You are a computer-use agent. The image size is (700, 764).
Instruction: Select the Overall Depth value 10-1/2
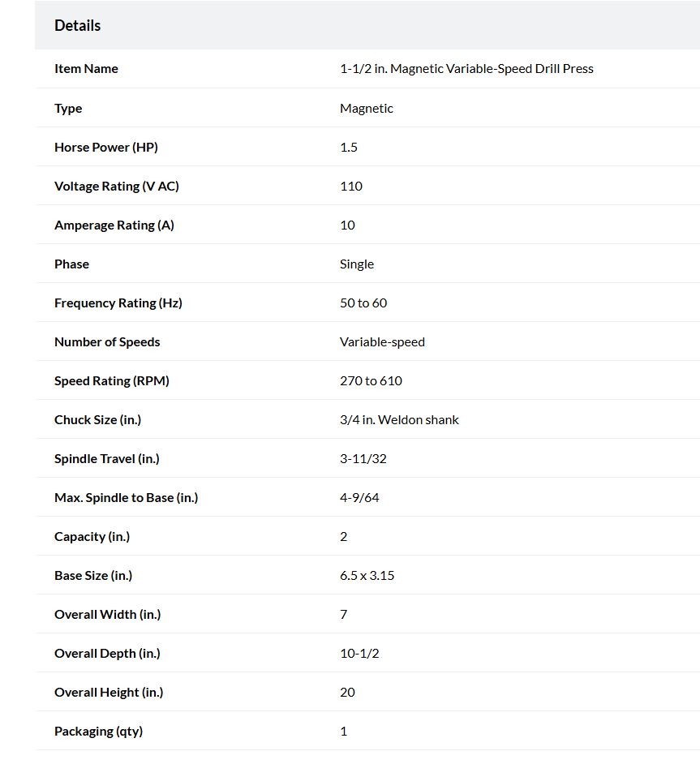[359, 654]
